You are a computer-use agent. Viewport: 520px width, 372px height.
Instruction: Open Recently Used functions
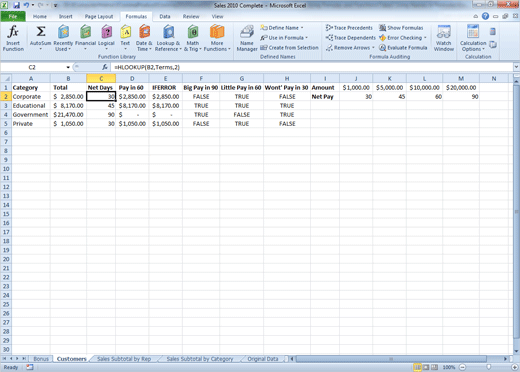click(63, 38)
